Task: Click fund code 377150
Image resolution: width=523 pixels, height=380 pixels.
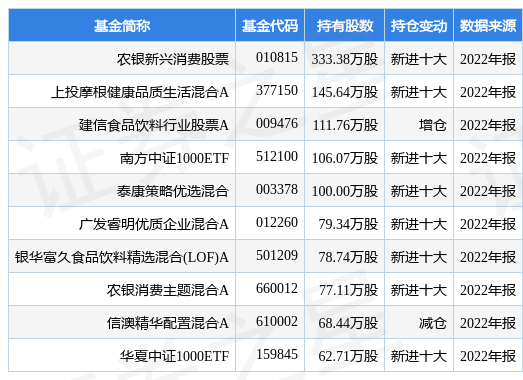Action: point(277,90)
